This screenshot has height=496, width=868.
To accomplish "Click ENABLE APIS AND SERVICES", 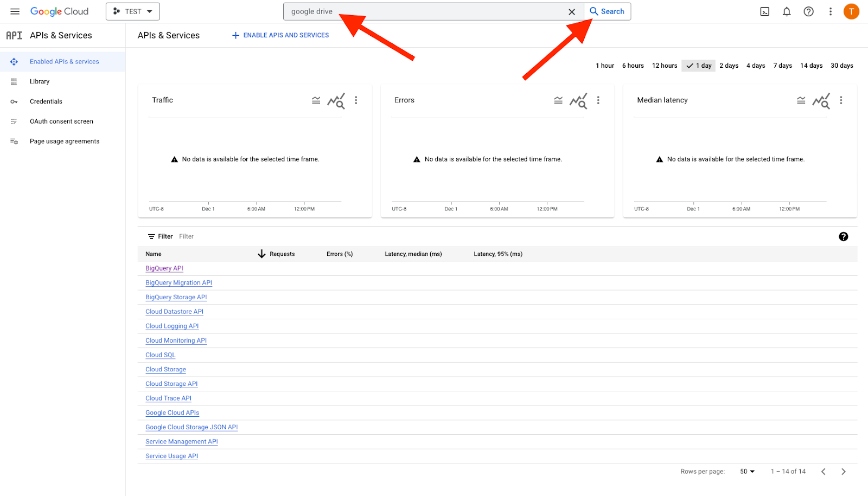I will click(279, 35).
